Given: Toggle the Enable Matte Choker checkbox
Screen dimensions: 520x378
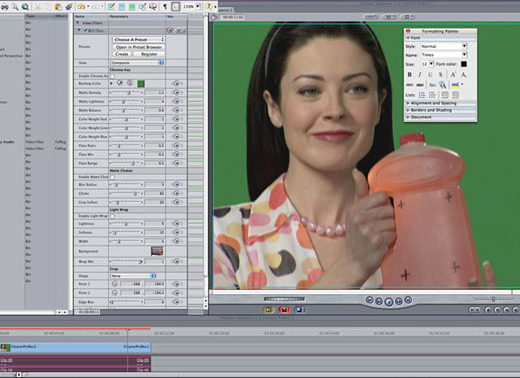Looking at the screenshot, I should click(112, 177).
